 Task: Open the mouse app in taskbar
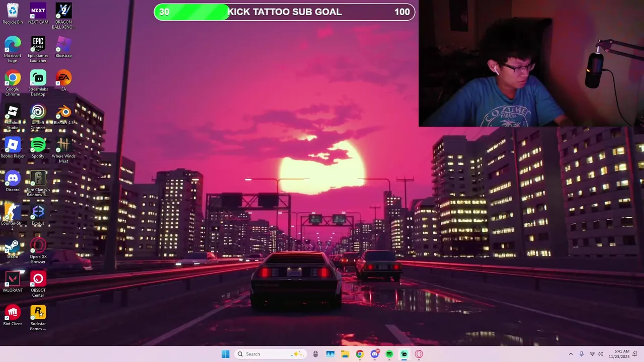click(315, 354)
